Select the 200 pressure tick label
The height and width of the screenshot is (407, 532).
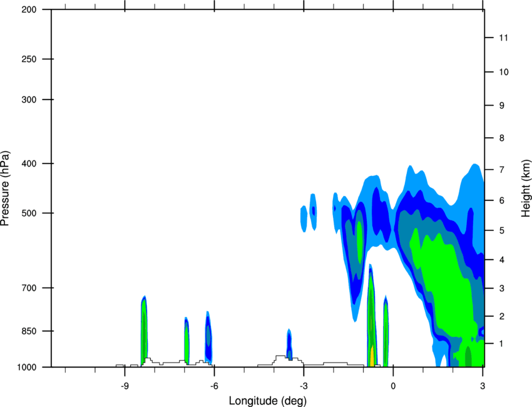(29, 9)
